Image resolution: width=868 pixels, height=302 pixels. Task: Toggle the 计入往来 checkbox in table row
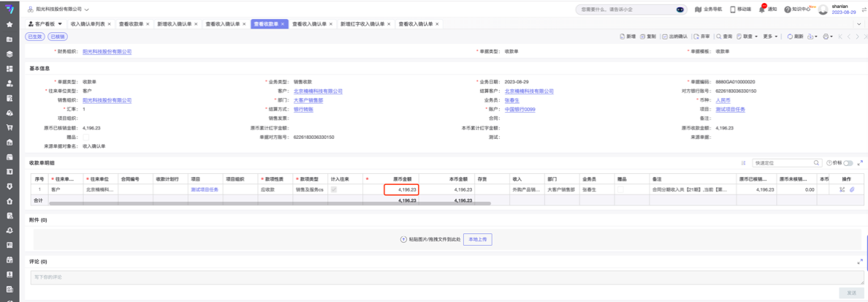tap(334, 189)
